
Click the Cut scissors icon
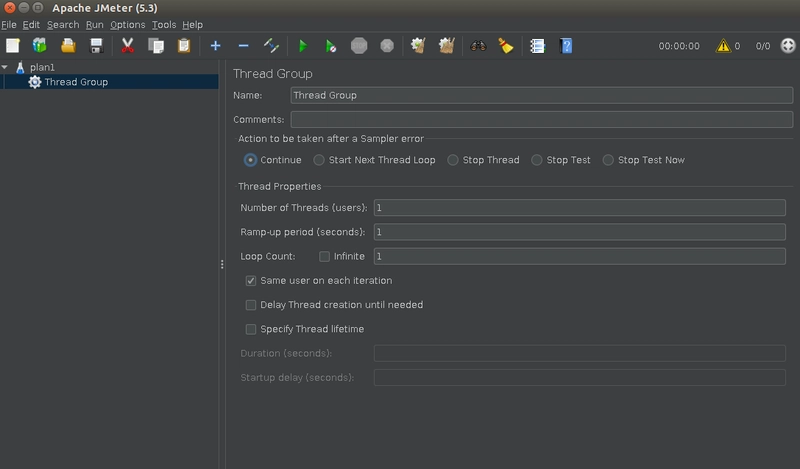[128, 46]
